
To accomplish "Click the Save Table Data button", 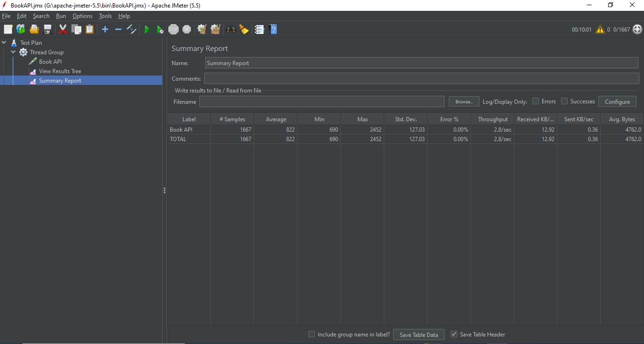I will pyautogui.click(x=419, y=334).
